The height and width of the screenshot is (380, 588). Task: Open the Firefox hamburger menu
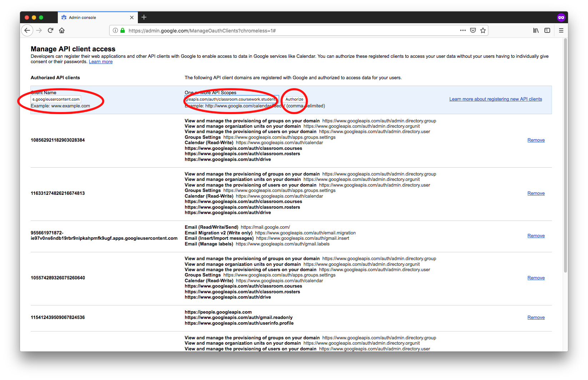pos(561,30)
